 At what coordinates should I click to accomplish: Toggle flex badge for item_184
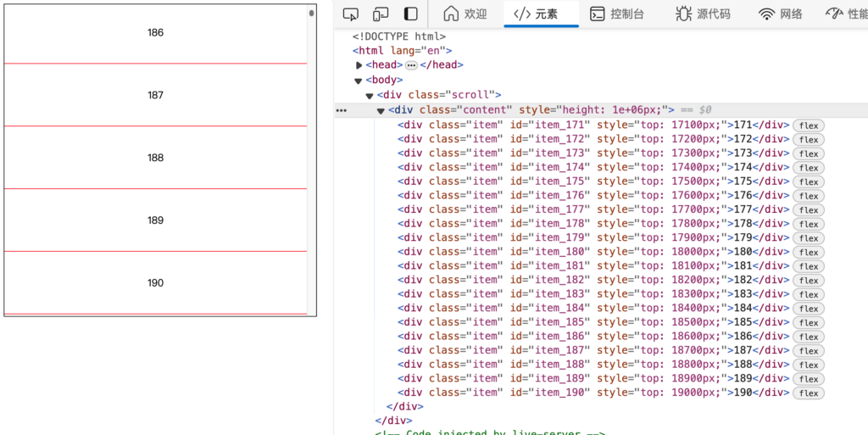tap(808, 309)
